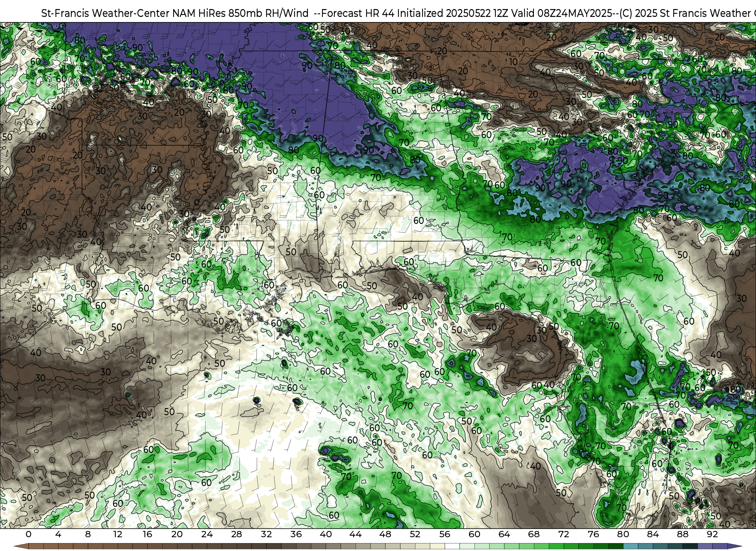The width and height of the screenshot is (756, 551).
Task: Click the white colorbar segment between 56 and 60
Action: click(452, 546)
